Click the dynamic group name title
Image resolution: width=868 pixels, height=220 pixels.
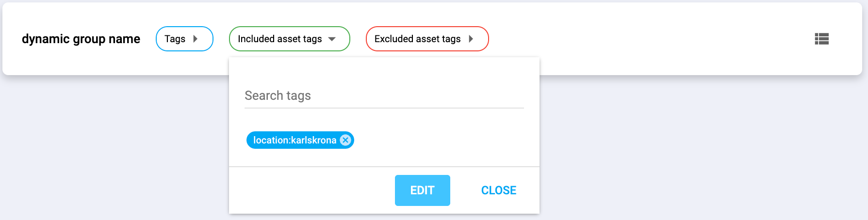(81, 39)
